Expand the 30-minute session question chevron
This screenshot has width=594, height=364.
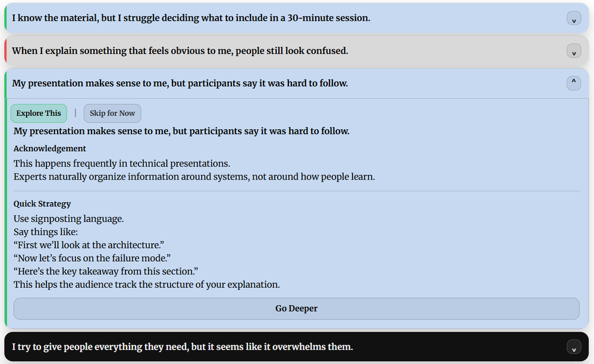(x=573, y=18)
